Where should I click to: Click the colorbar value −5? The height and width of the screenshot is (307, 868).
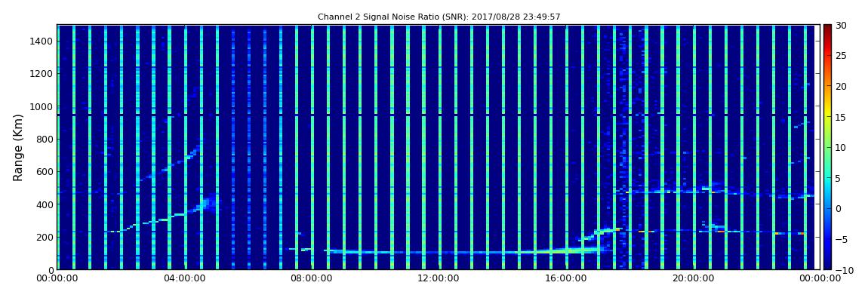842,239
